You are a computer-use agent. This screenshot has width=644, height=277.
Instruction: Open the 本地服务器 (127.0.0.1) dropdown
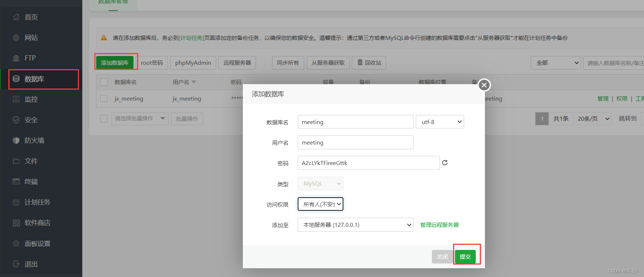point(355,225)
